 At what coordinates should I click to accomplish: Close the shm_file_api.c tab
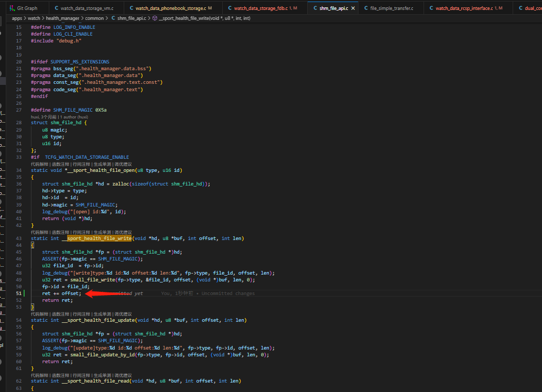point(353,8)
